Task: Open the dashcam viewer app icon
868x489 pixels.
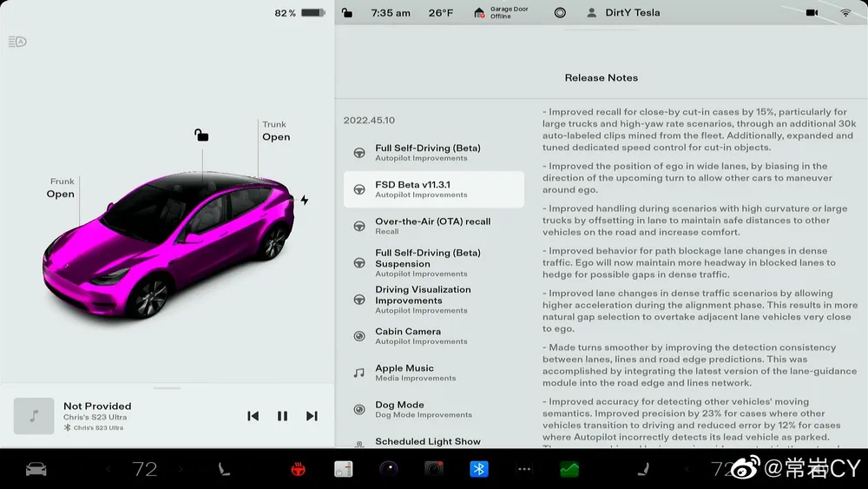Action: pyautogui.click(x=389, y=470)
